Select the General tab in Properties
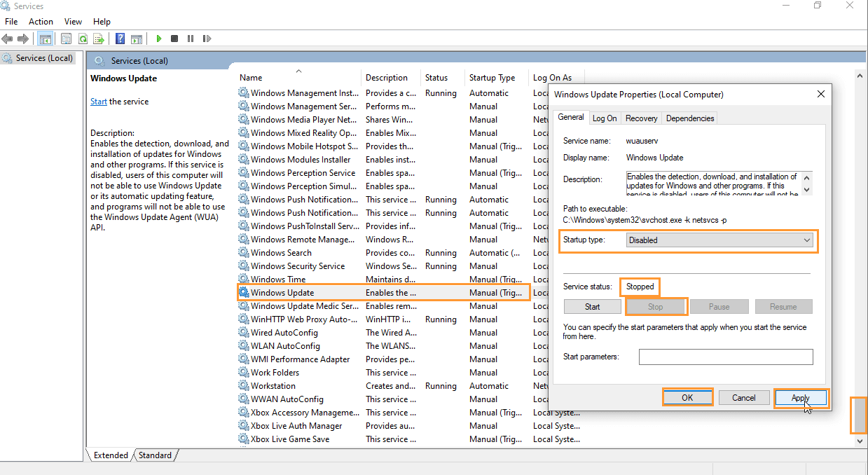 pos(571,117)
